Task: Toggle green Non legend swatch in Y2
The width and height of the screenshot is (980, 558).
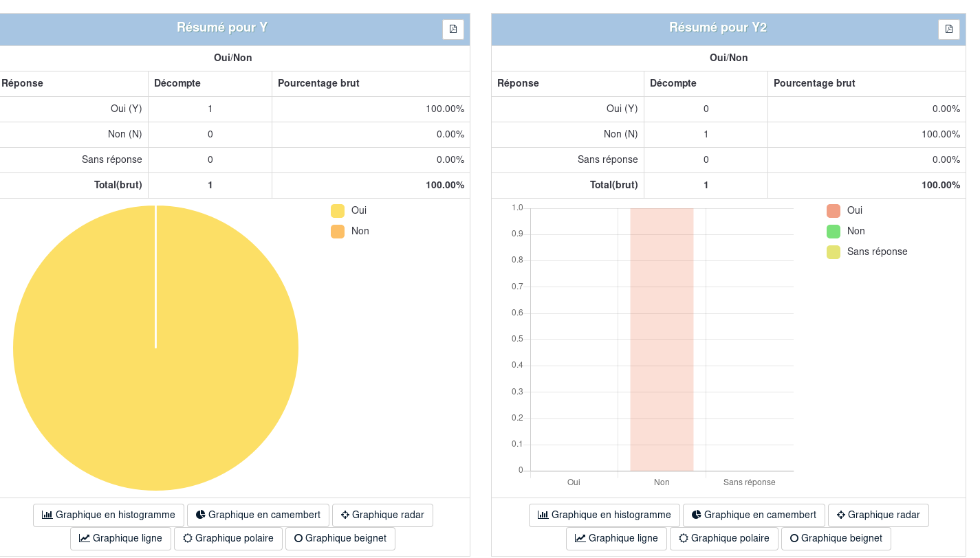Action: click(x=834, y=232)
